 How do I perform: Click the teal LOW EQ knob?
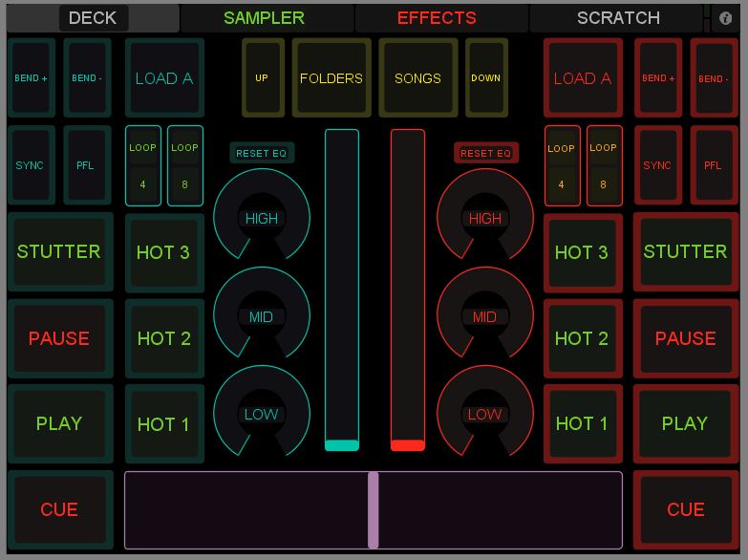click(x=262, y=412)
